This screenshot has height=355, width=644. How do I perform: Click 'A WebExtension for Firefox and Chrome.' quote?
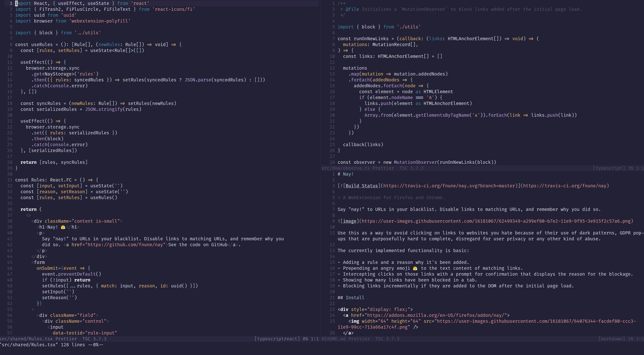[x=394, y=198]
